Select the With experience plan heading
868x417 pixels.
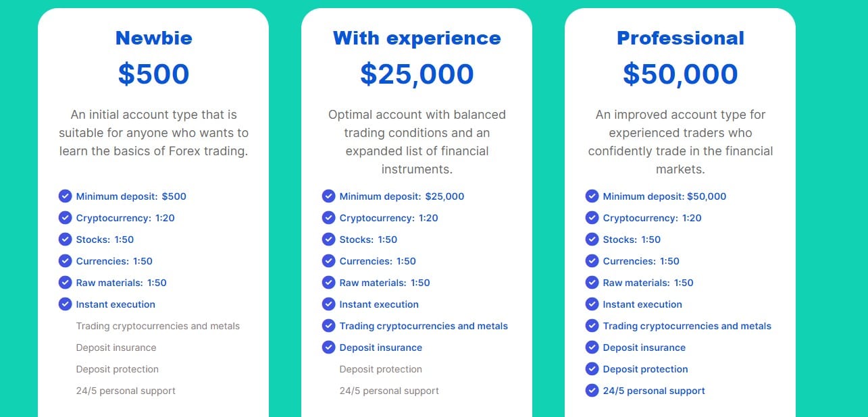click(417, 38)
